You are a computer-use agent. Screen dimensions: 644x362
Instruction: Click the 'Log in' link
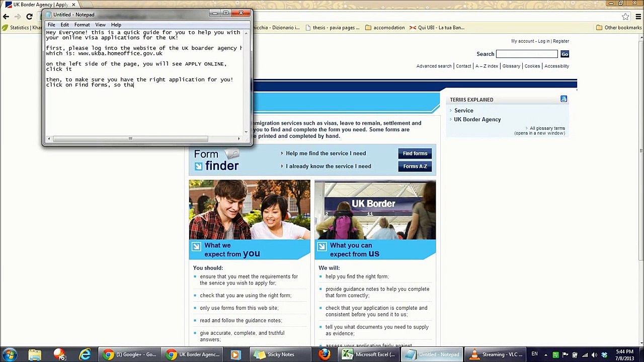tap(544, 41)
